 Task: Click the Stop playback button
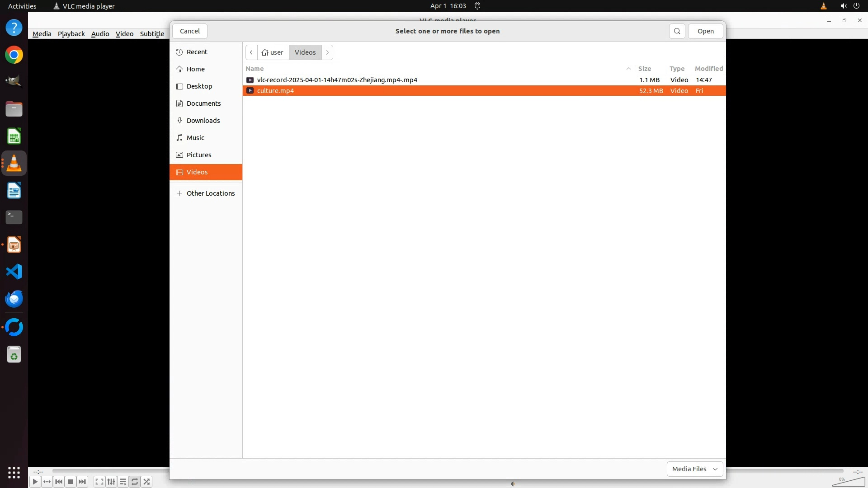click(x=71, y=482)
